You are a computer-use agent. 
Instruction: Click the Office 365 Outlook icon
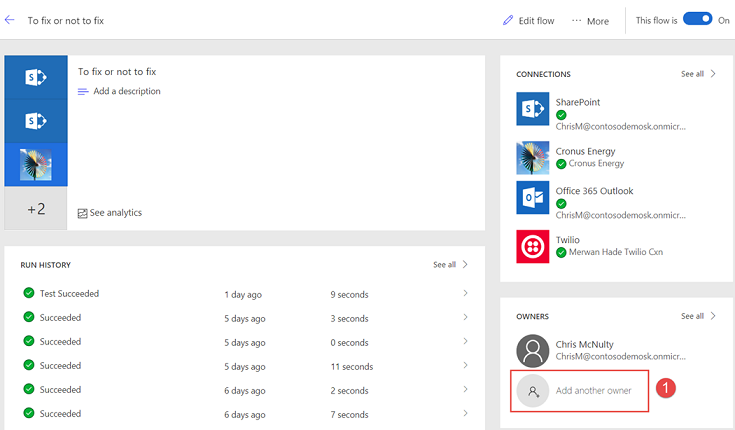533,198
